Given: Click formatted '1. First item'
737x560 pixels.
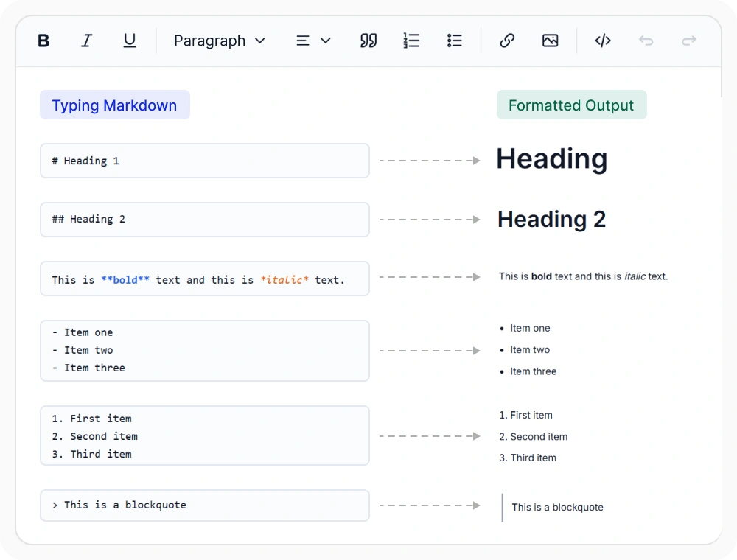Looking at the screenshot, I should click(x=526, y=415).
